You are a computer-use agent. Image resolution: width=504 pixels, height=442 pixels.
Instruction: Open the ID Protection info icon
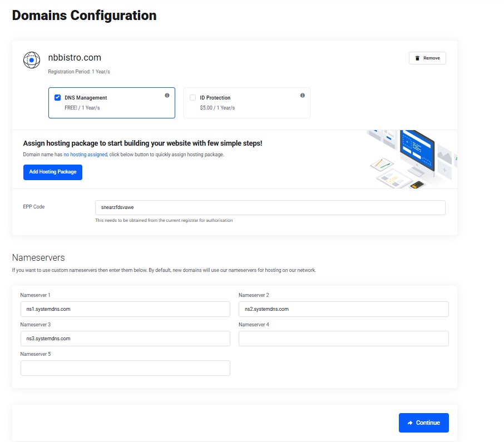[303, 96]
